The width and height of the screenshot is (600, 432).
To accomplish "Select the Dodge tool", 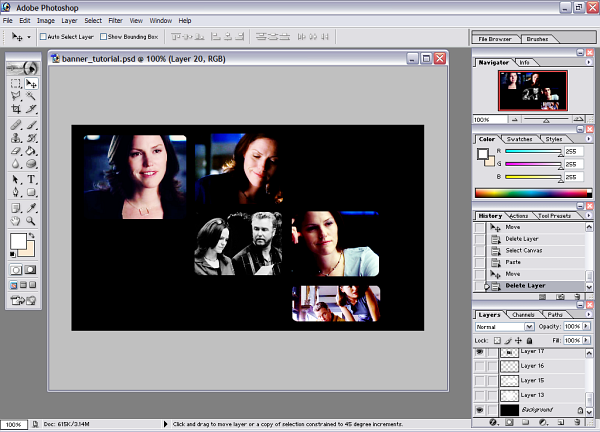I will click(31, 164).
